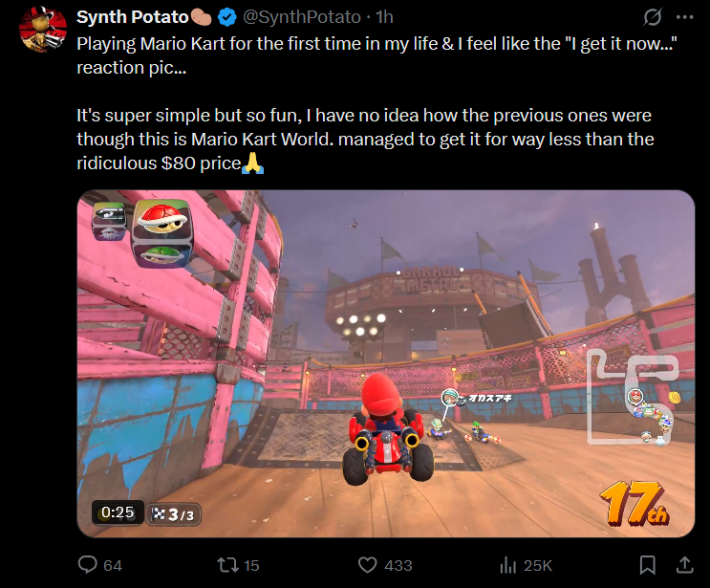Click the blue verified checkmark badge
Screen dimensions: 710x588
click(x=226, y=17)
